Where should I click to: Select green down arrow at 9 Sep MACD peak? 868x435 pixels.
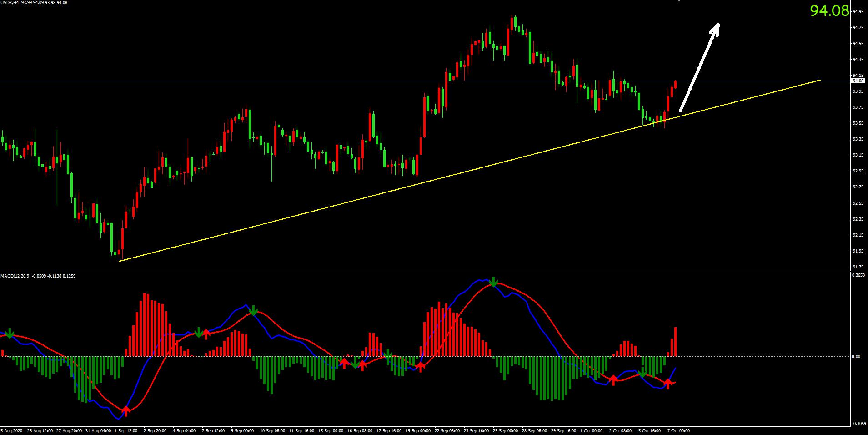click(x=254, y=311)
